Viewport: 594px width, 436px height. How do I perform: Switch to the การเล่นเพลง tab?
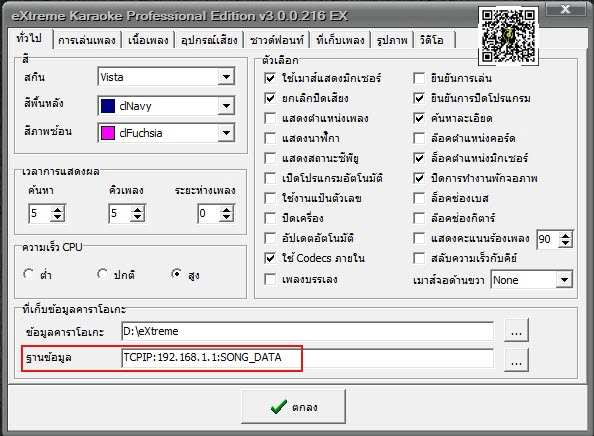(87, 40)
